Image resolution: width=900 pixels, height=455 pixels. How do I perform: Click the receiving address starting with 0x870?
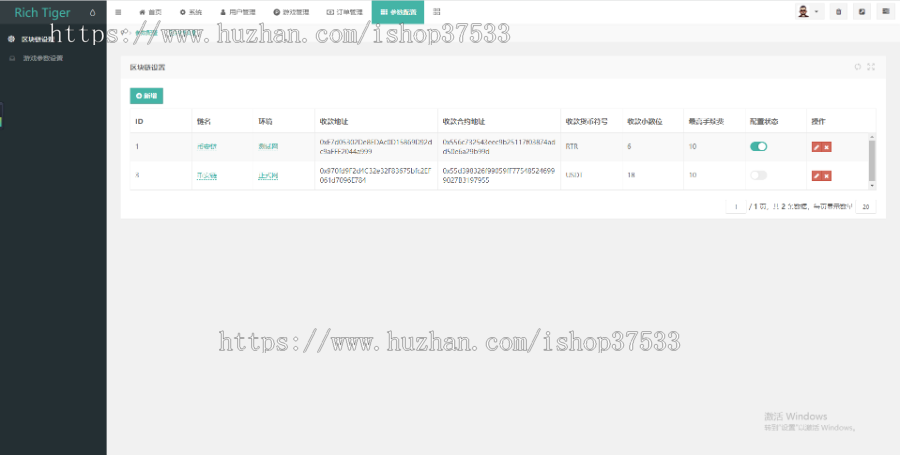pyautogui.click(x=376, y=176)
